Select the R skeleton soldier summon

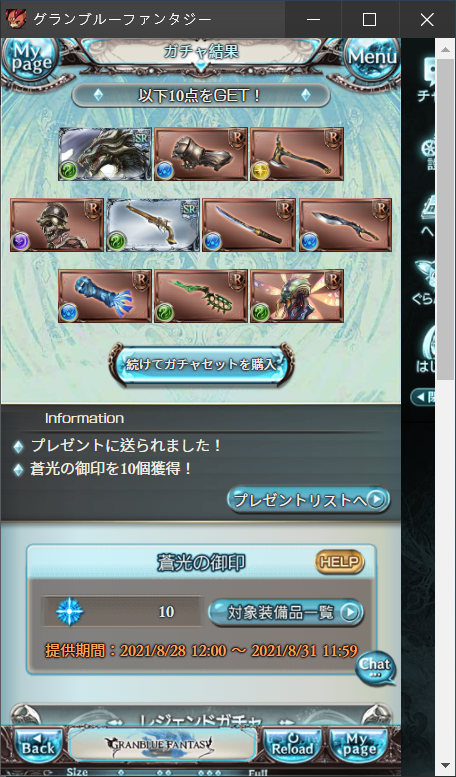click(x=57, y=225)
